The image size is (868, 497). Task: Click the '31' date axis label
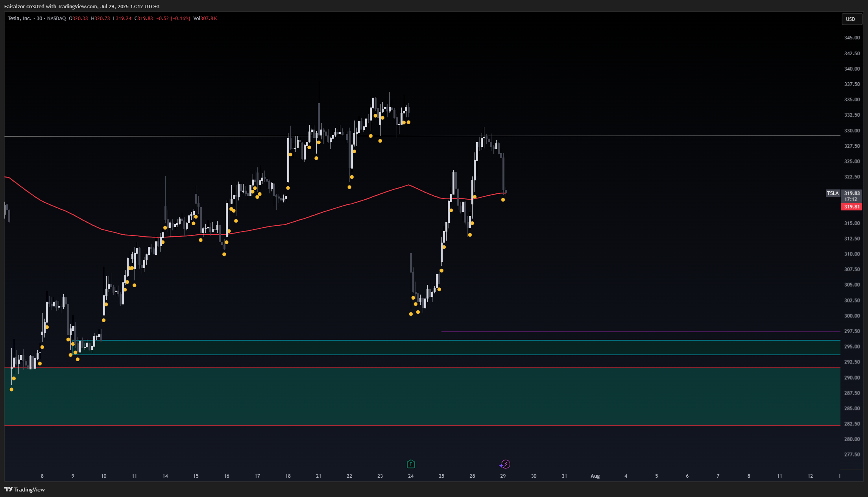point(564,476)
